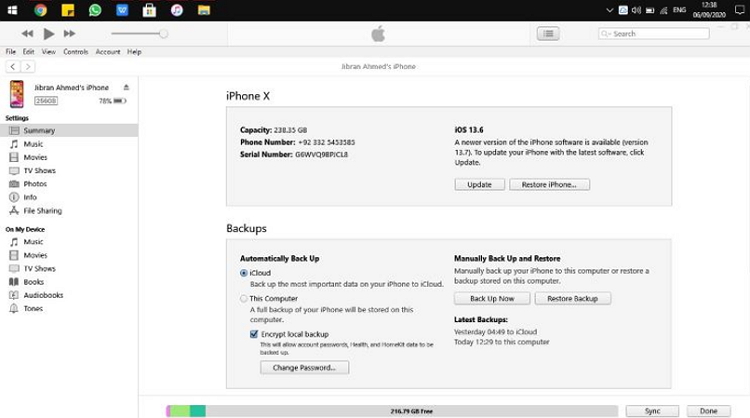750x418 pixels.
Task: Open the View menu
Action: pos(48,52)
